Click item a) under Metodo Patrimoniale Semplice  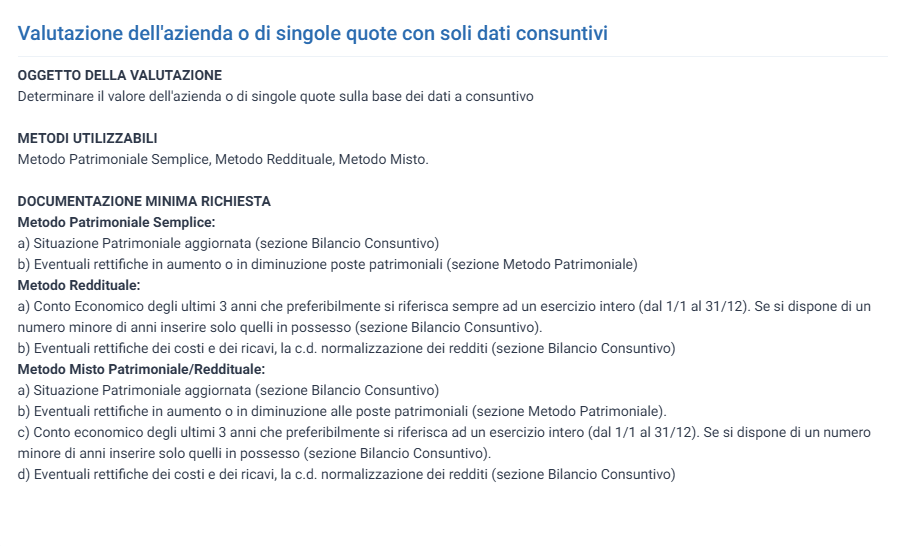tap(228, 244)
